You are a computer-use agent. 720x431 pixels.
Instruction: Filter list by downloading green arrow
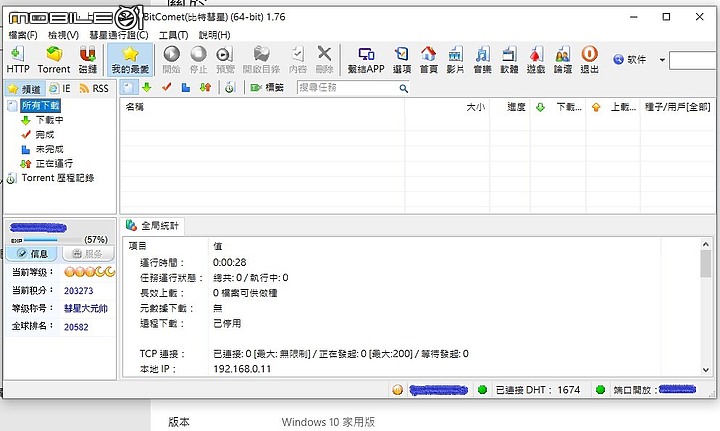click(146, 87)
